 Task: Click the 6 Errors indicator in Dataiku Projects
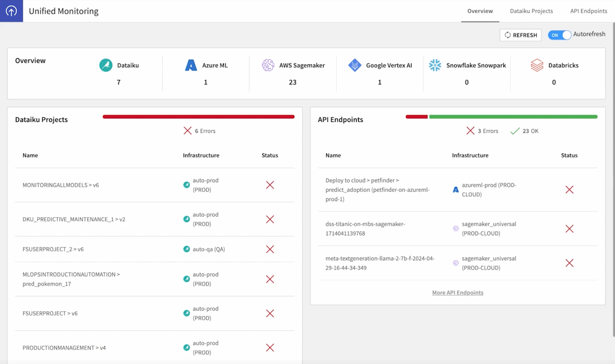coord(199,131)
